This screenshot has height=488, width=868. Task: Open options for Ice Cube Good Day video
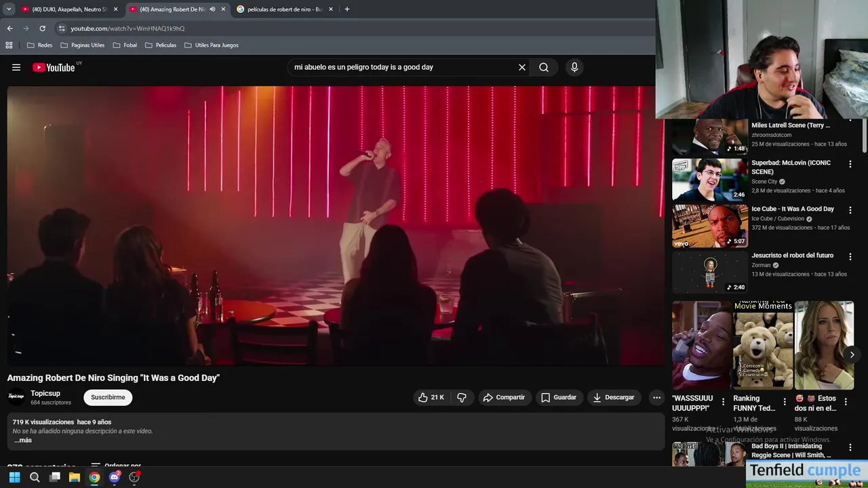[850, 210]
